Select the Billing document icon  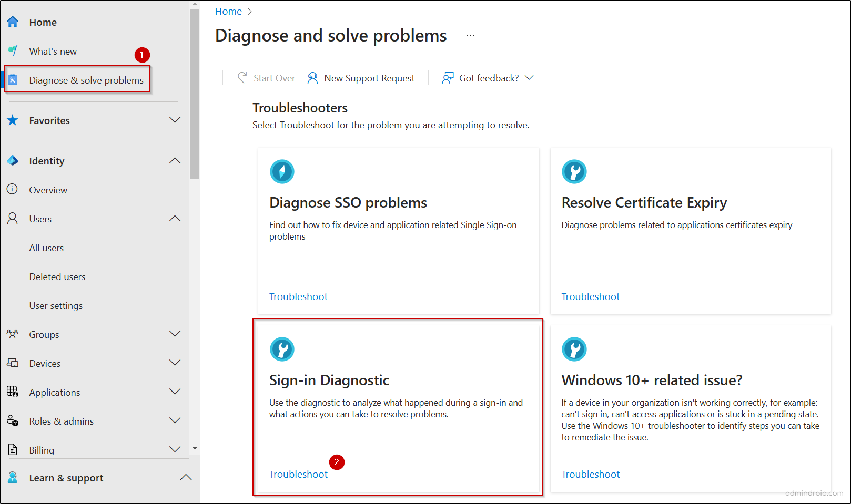coord(13,449)
